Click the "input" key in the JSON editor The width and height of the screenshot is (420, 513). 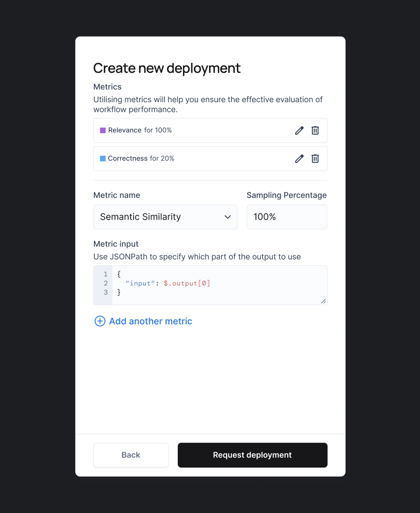pos(140,283)
